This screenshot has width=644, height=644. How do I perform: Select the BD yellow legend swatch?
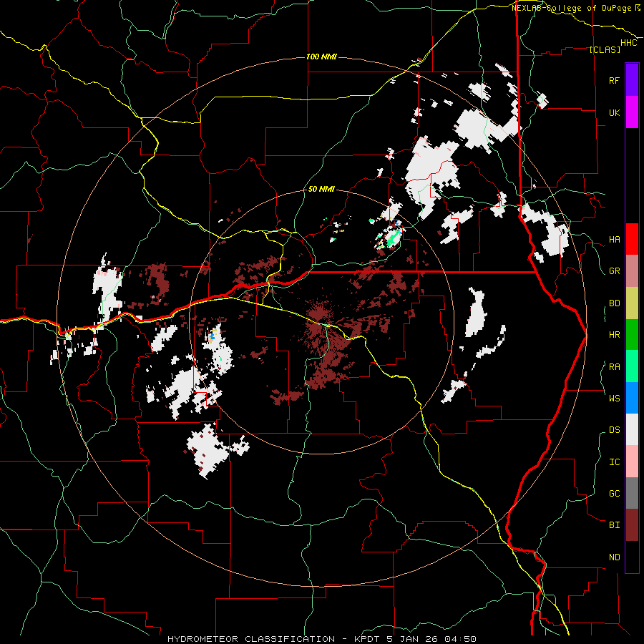point(632,303)
